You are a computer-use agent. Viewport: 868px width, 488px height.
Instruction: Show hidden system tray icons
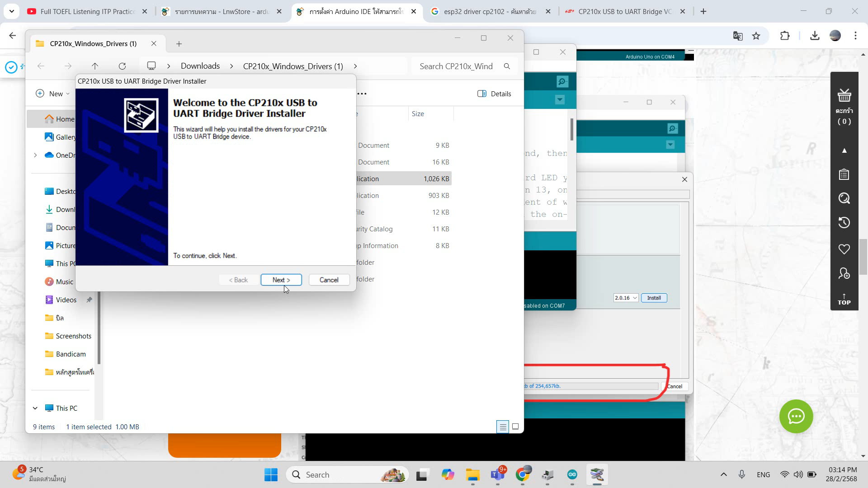723,474
